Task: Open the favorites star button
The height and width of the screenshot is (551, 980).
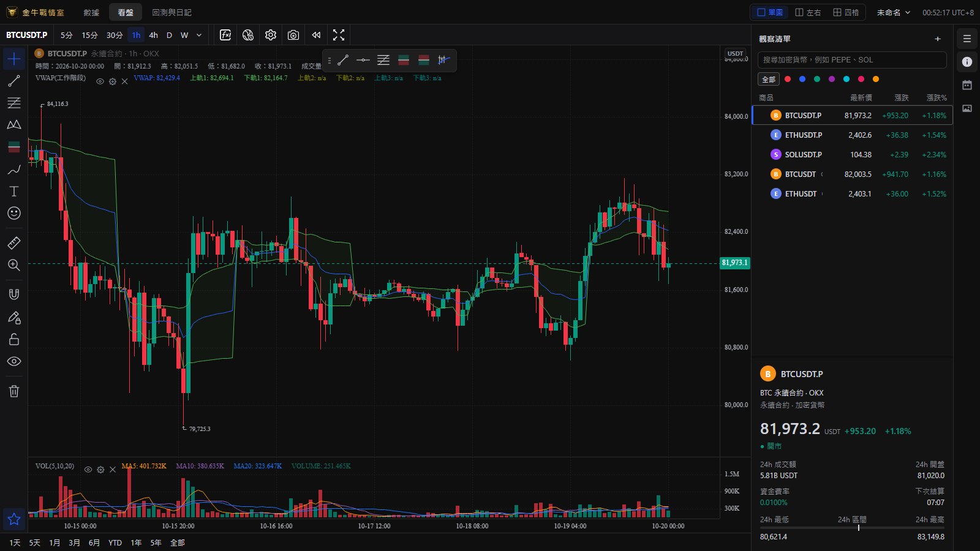Action: point(14,520)
